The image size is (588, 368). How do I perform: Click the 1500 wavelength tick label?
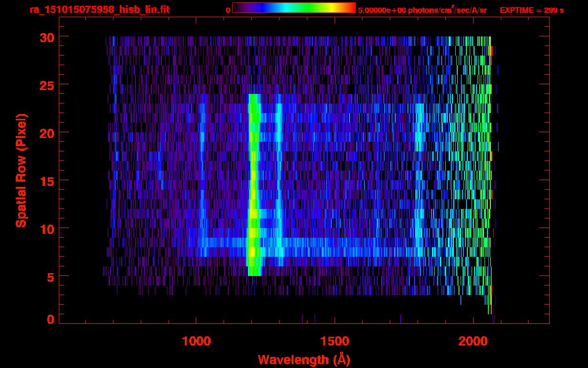coord(334,341)
